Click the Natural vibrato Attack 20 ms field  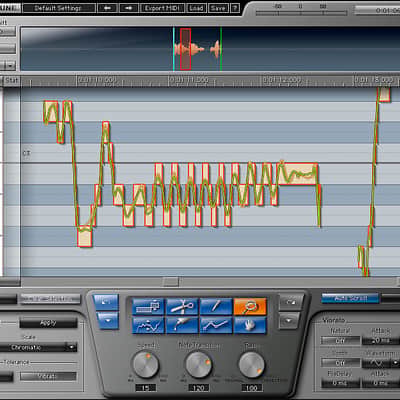click(x=381, y=341)
